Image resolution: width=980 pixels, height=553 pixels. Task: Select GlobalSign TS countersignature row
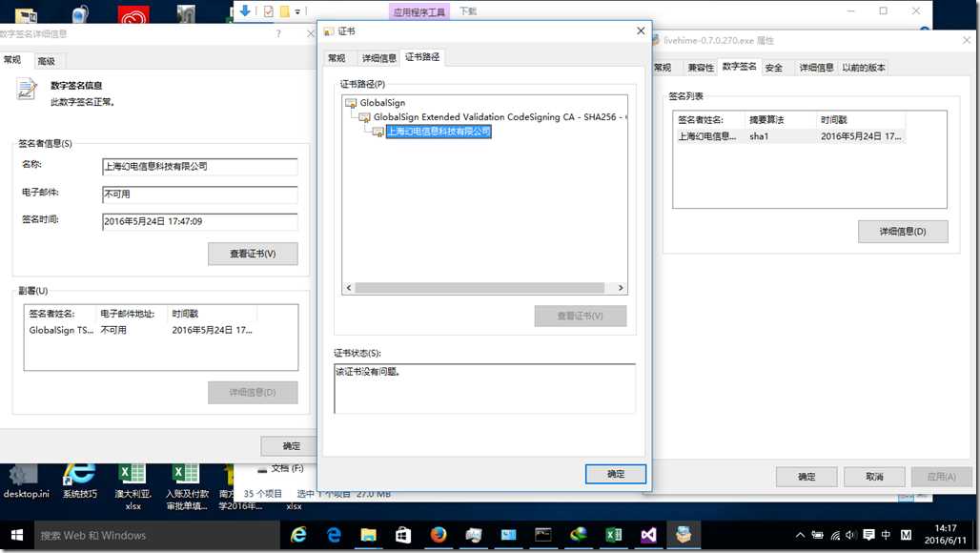[x=141, y=330]
